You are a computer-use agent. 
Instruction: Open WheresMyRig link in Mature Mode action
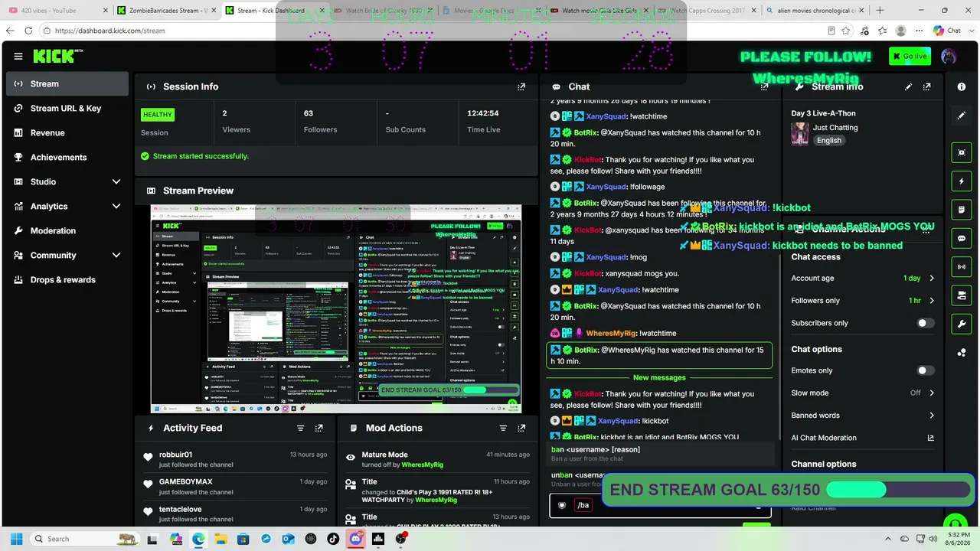(423, 465)
